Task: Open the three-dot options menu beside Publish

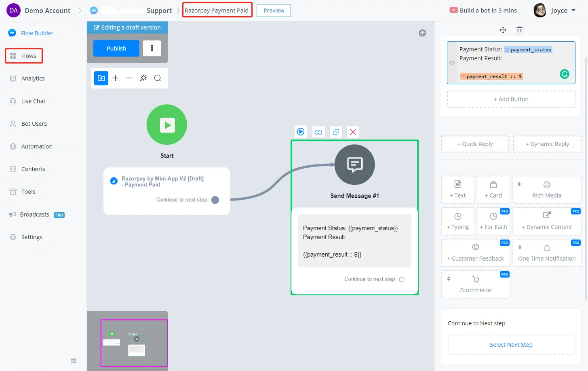Action: tap(152, 48)
